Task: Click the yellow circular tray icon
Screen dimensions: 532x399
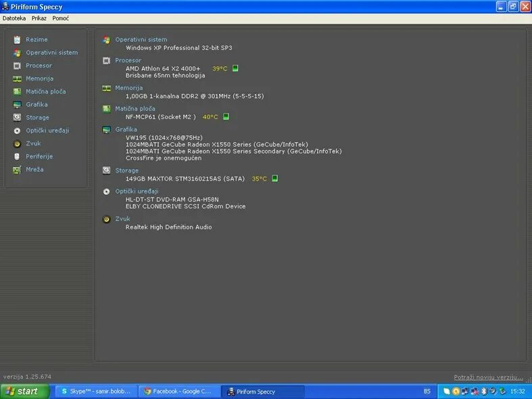Action: click(456, 391)
